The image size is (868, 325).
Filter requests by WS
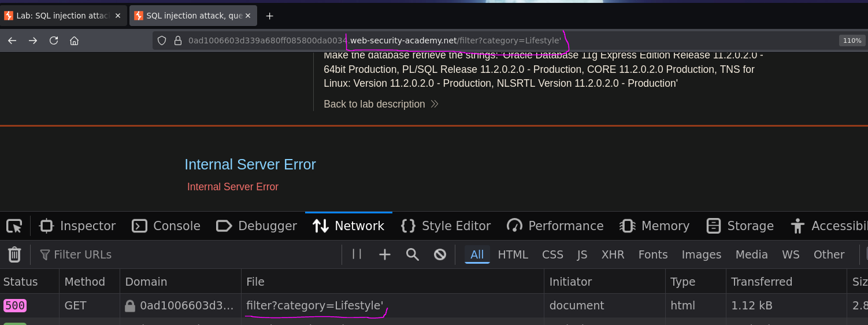coord(791,254)
